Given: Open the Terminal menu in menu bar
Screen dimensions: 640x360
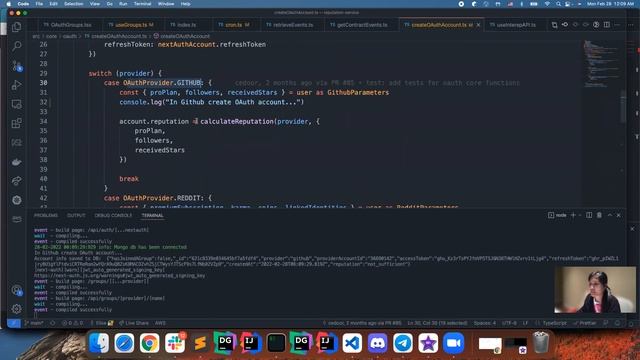Looking at the screenshot, I should coord(142,4).
